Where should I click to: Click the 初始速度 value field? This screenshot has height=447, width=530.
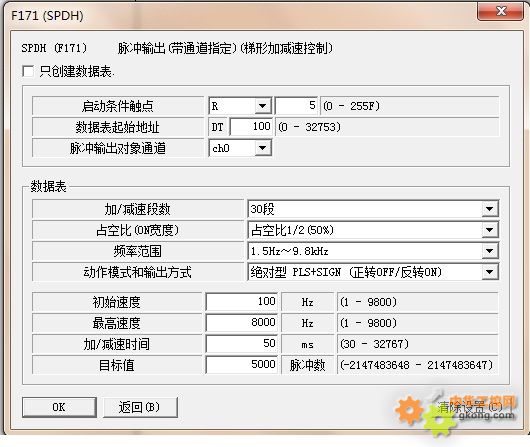point(242,302)
